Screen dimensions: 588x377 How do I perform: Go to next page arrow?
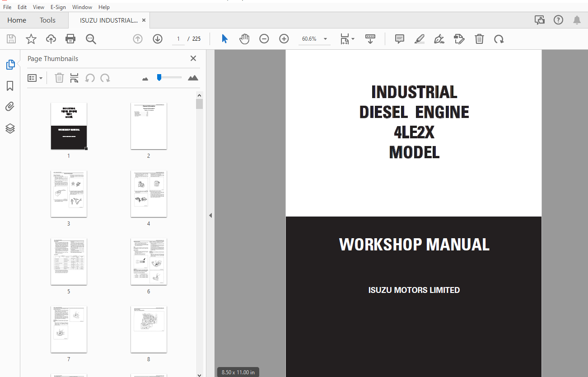[158, 39]
